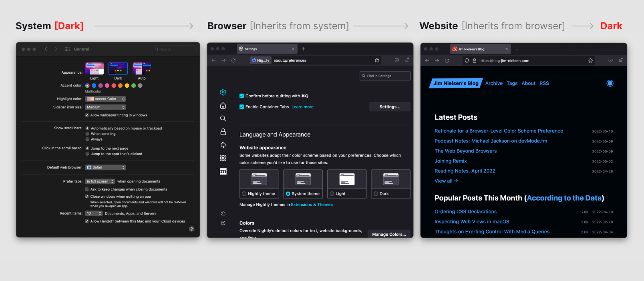The width and height of the screenshot is (644, 281).
Task: Open Extensions & Themes link
Action: tap(312, 205)
